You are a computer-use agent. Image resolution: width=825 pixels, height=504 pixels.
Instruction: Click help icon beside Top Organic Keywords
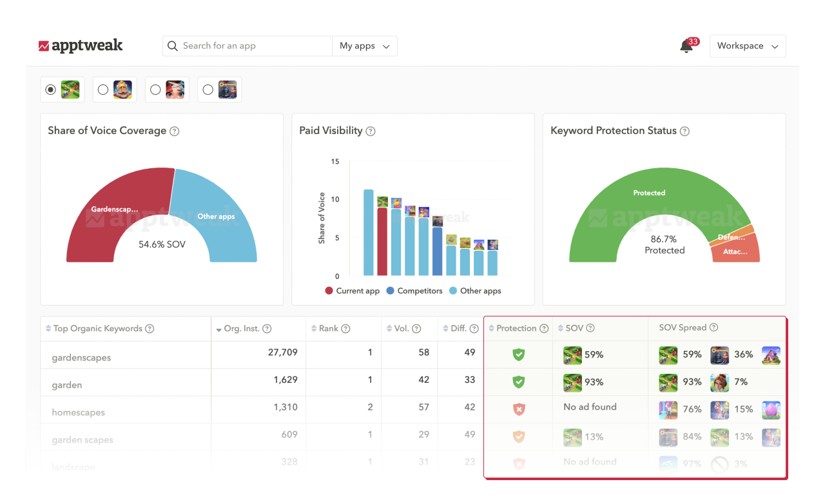point(150,329)
